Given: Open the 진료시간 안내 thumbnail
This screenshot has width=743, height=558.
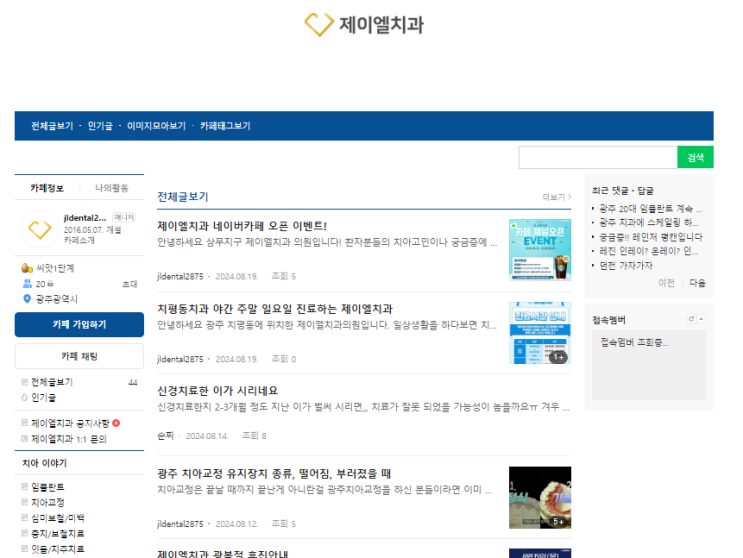Looking at the screenshot, I should point(540,333).
